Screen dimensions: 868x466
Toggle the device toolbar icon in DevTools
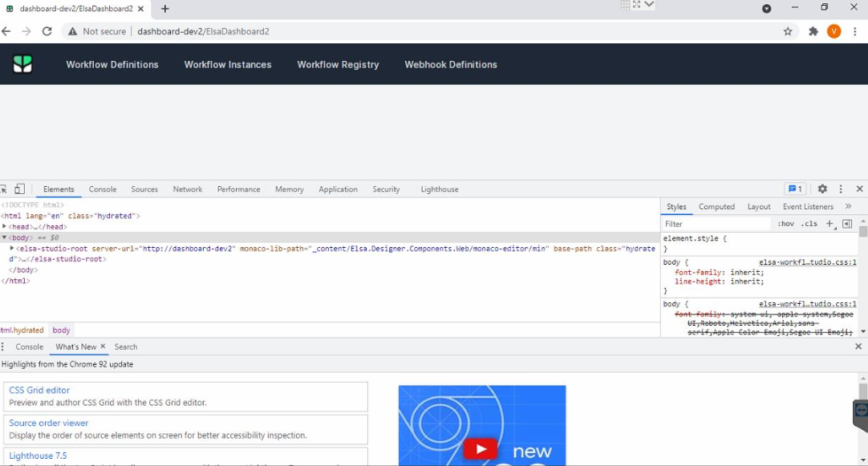(x=19, y=189)
